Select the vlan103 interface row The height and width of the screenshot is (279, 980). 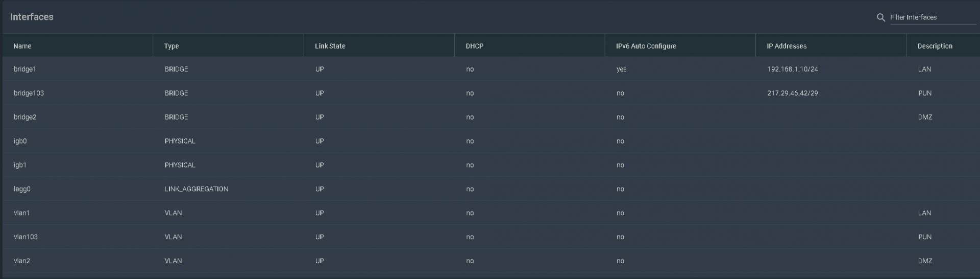(x=490, y=237)
